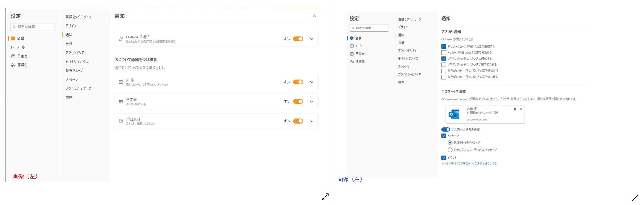Viewport: 644px width, 205px height.
Task: Click the expand arrow icon below left image
Action: point(325,197)
